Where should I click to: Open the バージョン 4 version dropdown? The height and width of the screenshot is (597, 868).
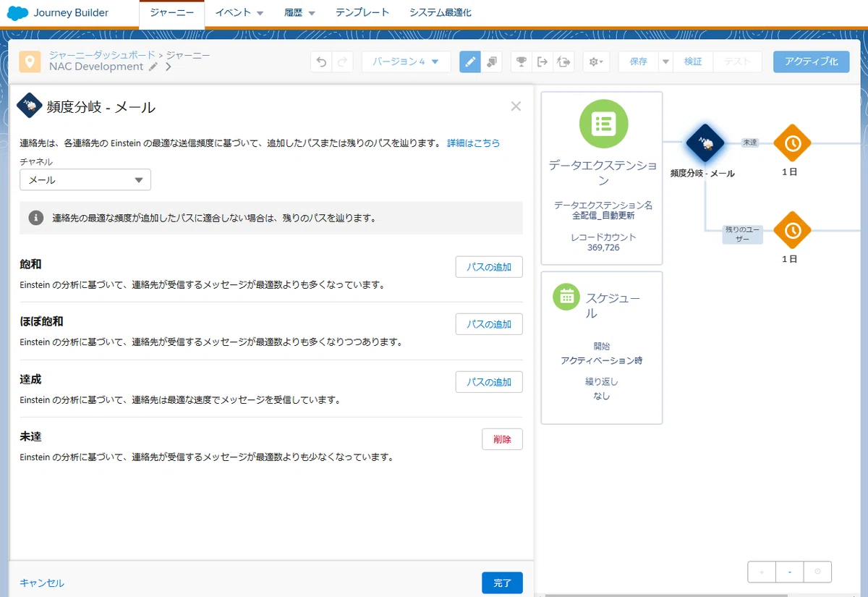tap(406, 62)
